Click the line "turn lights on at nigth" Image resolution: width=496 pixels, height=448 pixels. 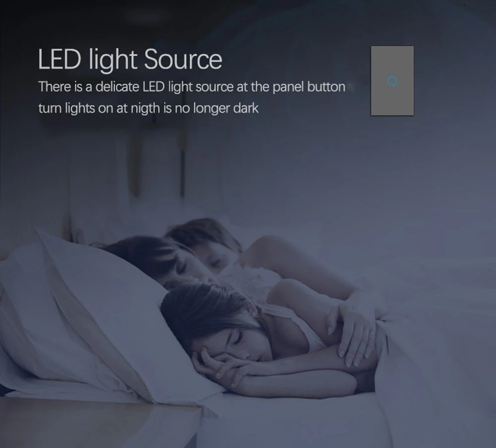(148, 109)
